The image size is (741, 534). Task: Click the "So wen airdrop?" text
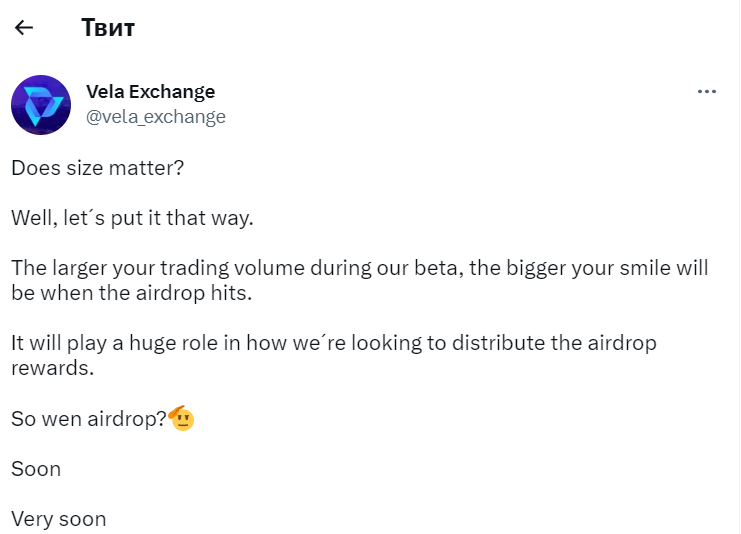(89, 419)
